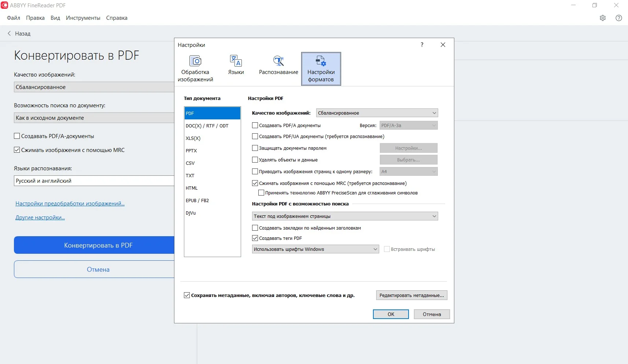Screen dimensions: 628x364
Task: Open Использовать шрифты Windows dropdown
Action: (x=315, y=249)
